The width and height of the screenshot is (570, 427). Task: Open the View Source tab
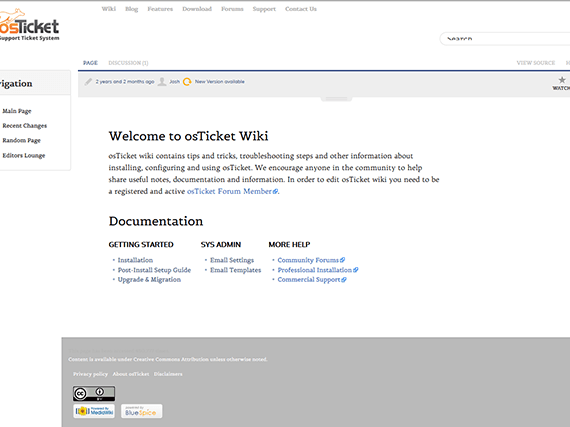535,63
